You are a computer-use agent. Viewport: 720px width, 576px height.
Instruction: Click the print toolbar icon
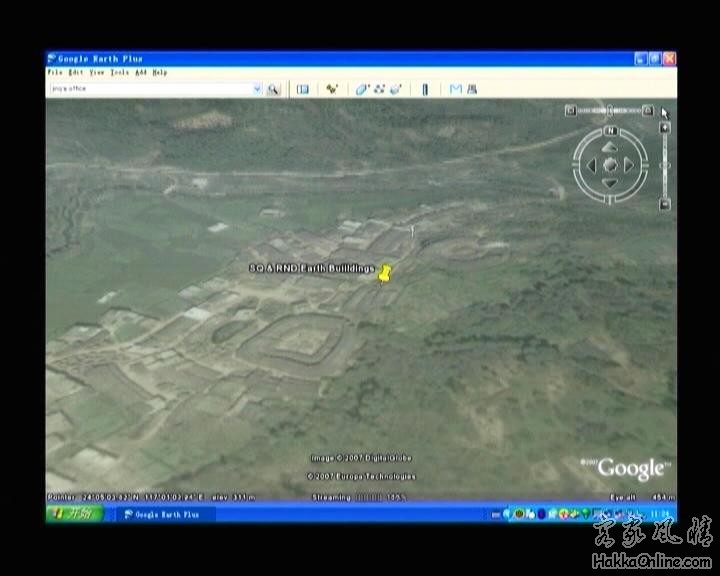click(472, 89)
